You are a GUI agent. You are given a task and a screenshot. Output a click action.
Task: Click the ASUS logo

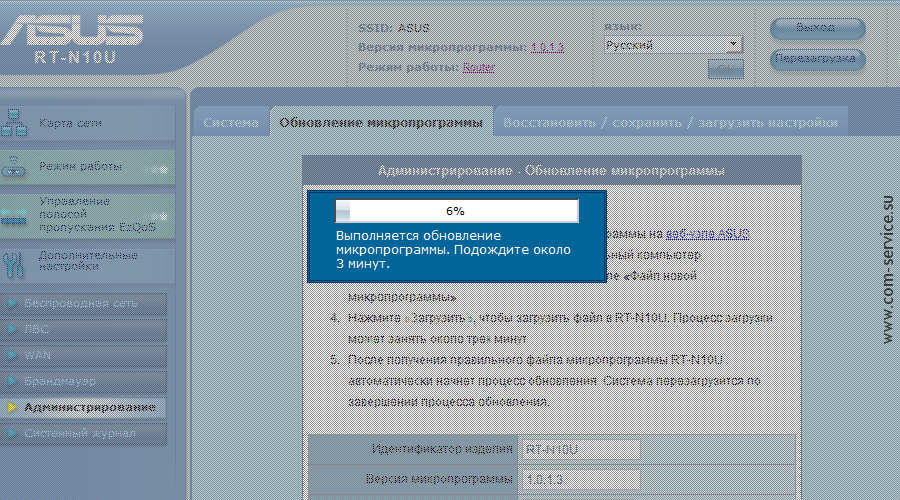[x=72, y=30]
